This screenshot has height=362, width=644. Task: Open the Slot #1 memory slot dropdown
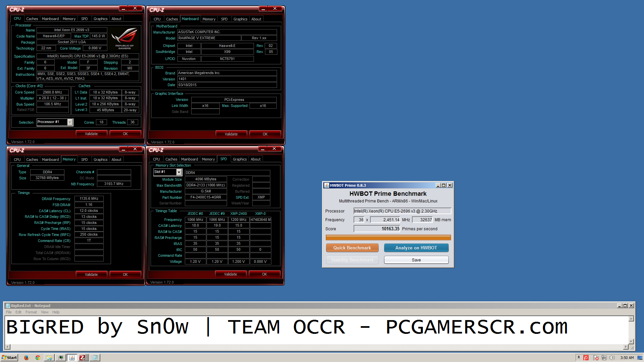(x=179, y=172)
